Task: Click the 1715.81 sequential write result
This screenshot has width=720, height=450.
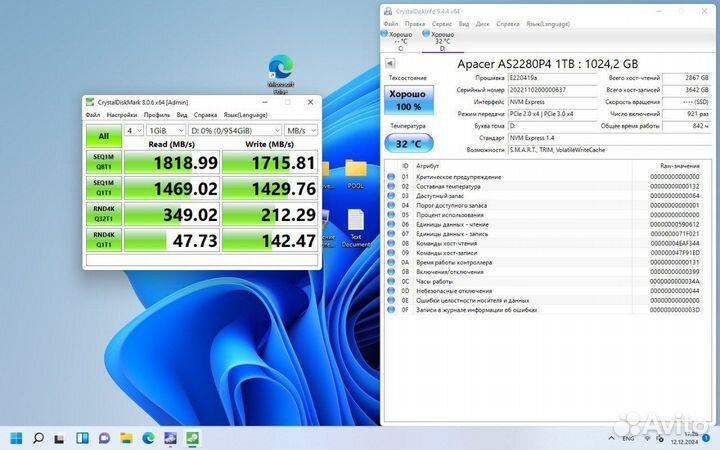Action: tap(270, 162)
